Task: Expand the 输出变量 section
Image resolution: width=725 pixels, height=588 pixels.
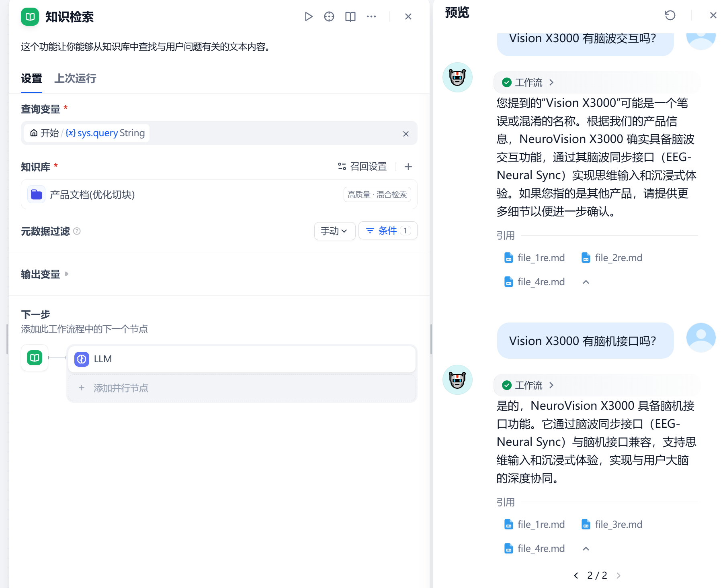Action: pyautogui.click(x=45, y=274)
